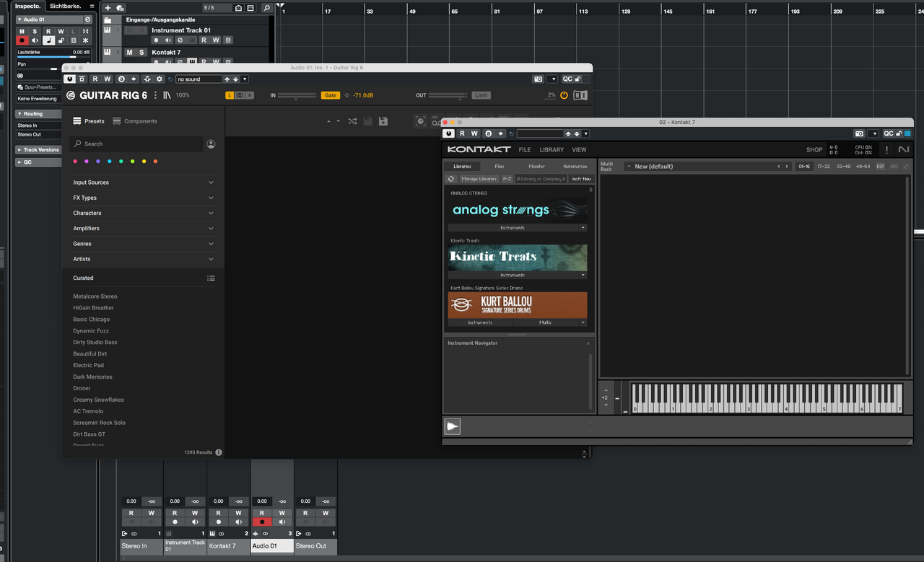Open Kontakt LIBRARY menu
This screenshot has height=562, width=924.
coord(552,149)
